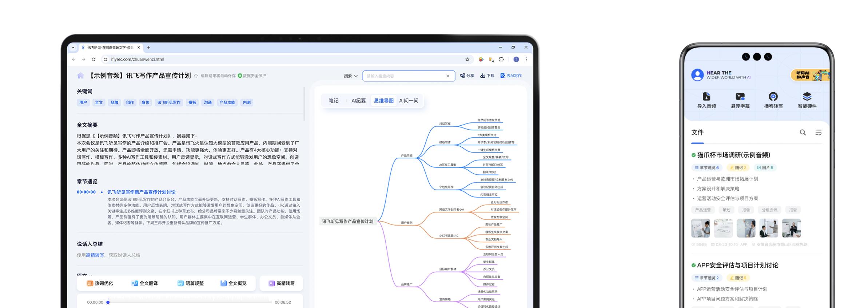This screenshot has height=308, width=868.
Task: Click the 00:00:00 chapter timestamp
Action: (86, 192)
